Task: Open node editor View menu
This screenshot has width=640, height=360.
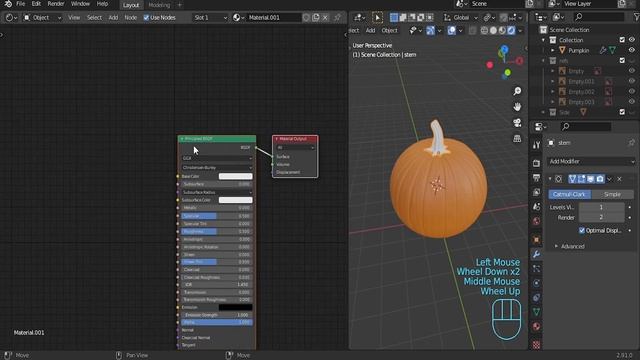Action: 74,18
